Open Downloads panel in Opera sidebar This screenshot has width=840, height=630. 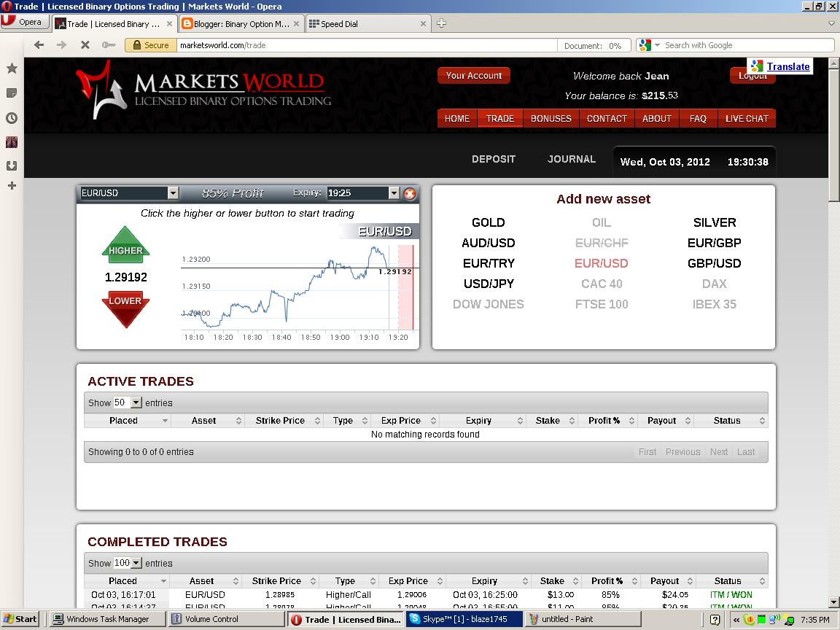click(12, 166)
